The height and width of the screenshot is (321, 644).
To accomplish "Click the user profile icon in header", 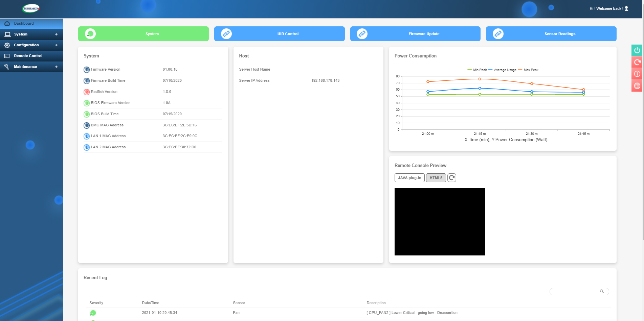I will (626, 8).
